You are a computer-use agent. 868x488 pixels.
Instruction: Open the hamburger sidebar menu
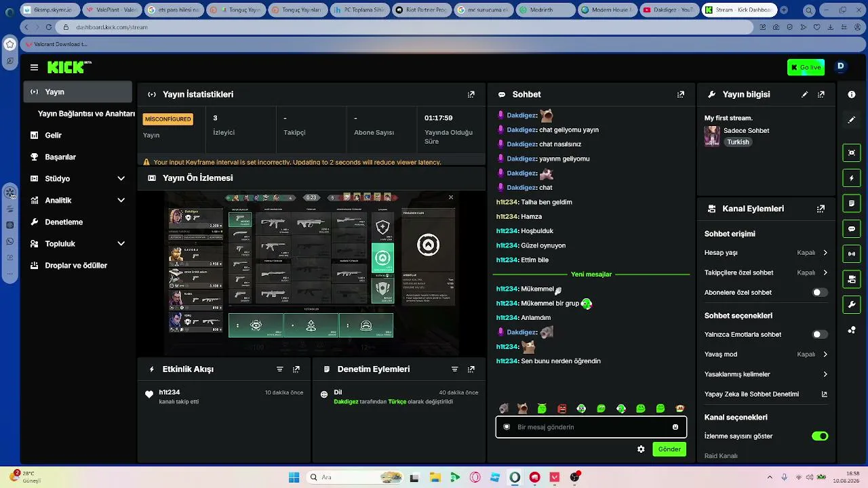point(34,67)
